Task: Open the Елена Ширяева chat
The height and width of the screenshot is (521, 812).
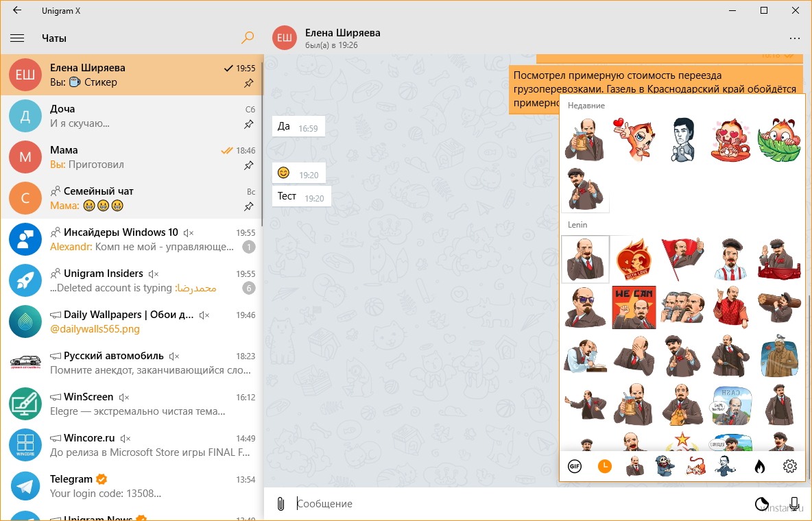Action: 132,75
